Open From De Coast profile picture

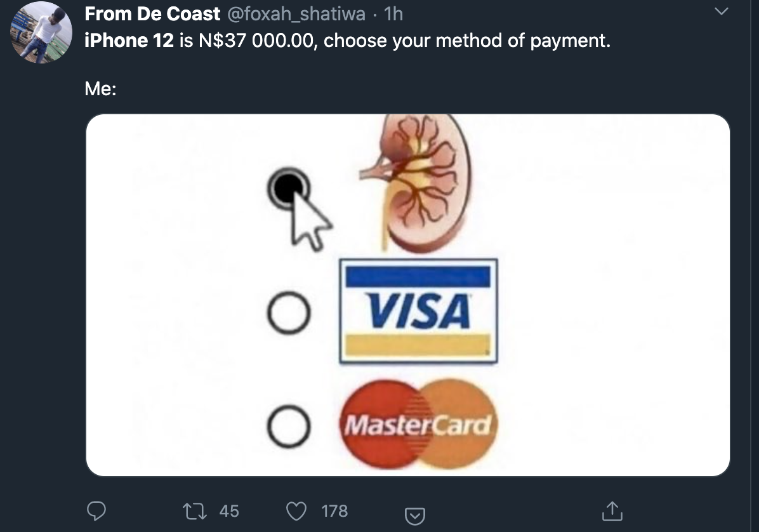(x=41, y=32)
